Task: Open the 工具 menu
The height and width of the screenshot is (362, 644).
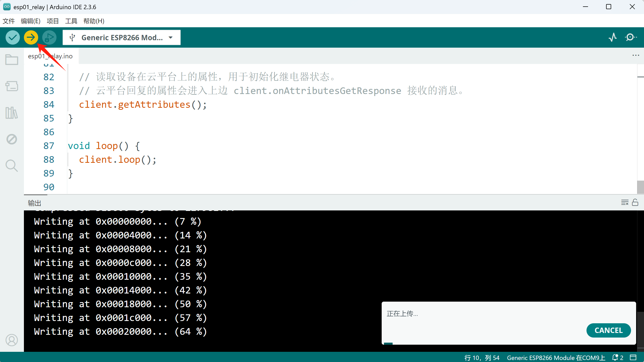Action: pyautogui.click(x=71, y=21)
